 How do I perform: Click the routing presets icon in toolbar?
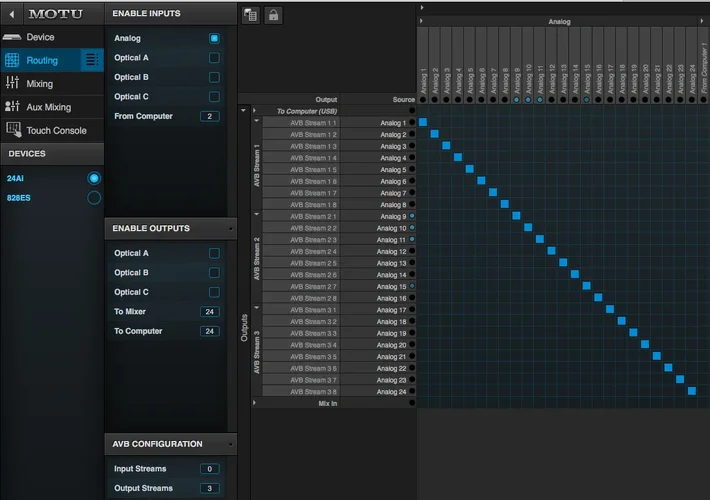(251, 15)
